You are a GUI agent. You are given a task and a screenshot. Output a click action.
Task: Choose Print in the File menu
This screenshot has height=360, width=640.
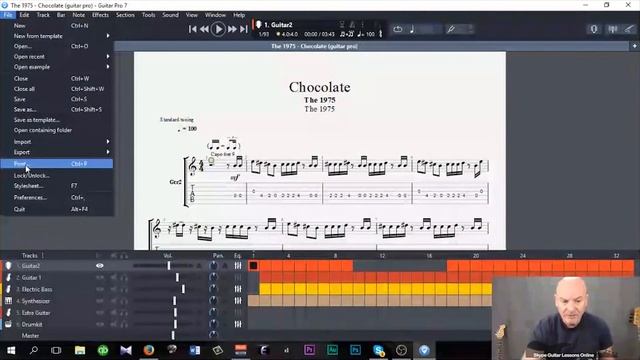(x=57, y=164)
